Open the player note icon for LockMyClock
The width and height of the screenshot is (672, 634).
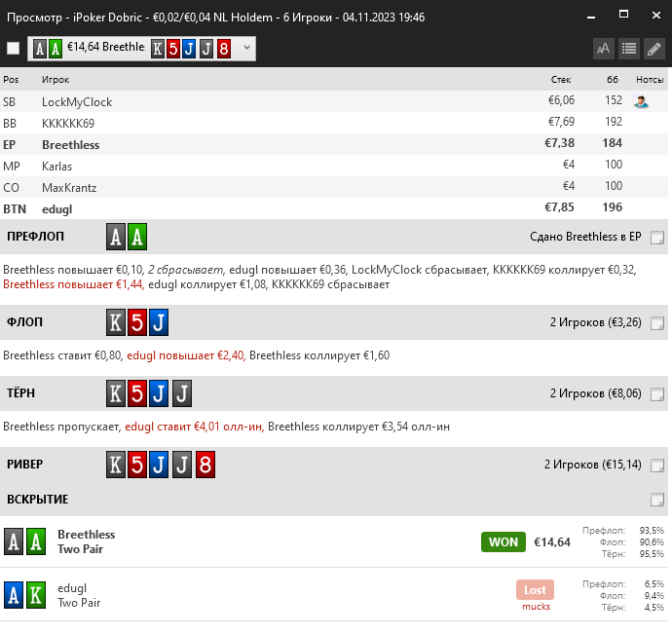(x=641, y=101)
